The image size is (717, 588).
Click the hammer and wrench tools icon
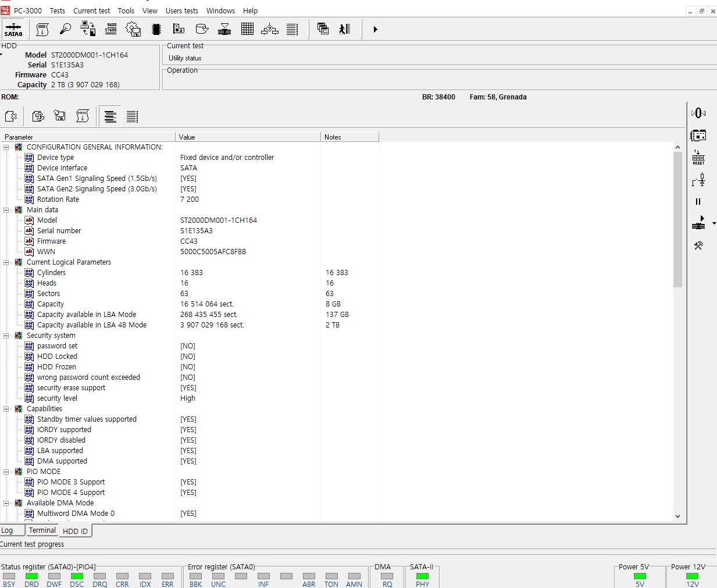(698, 245)
